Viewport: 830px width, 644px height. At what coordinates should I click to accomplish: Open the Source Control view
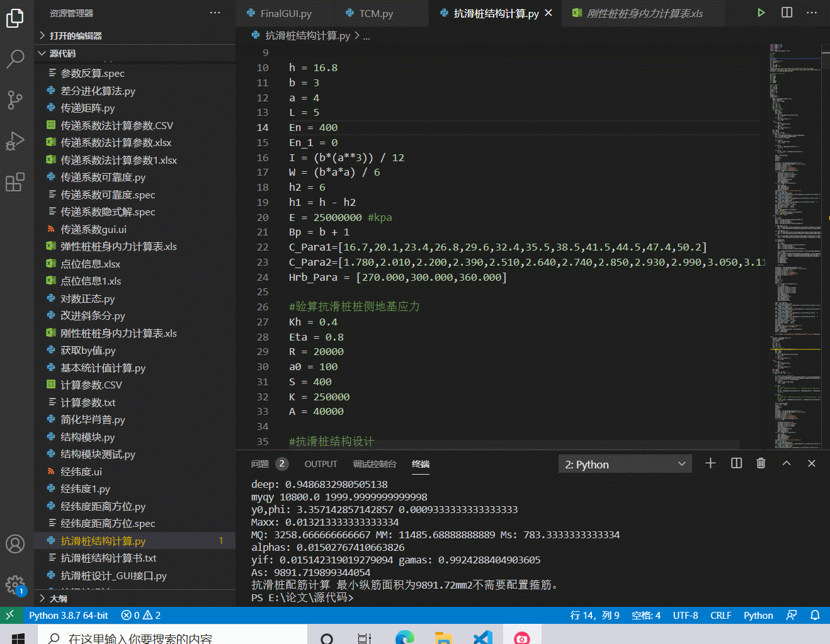coord(15,100)
